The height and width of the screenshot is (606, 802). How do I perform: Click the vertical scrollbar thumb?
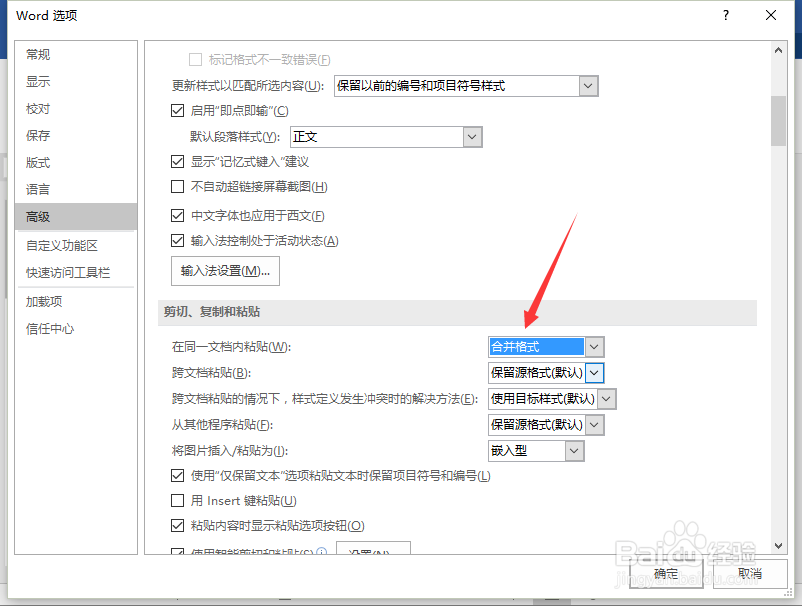click(x=778, y=121)
